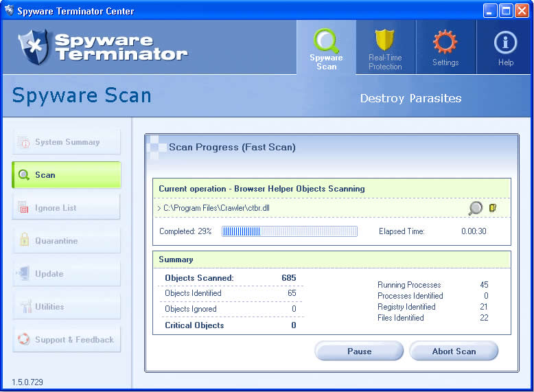Screen dimensions: 534x392
Task: Click the Registry Identified value 21
Action: coord(484,306)
